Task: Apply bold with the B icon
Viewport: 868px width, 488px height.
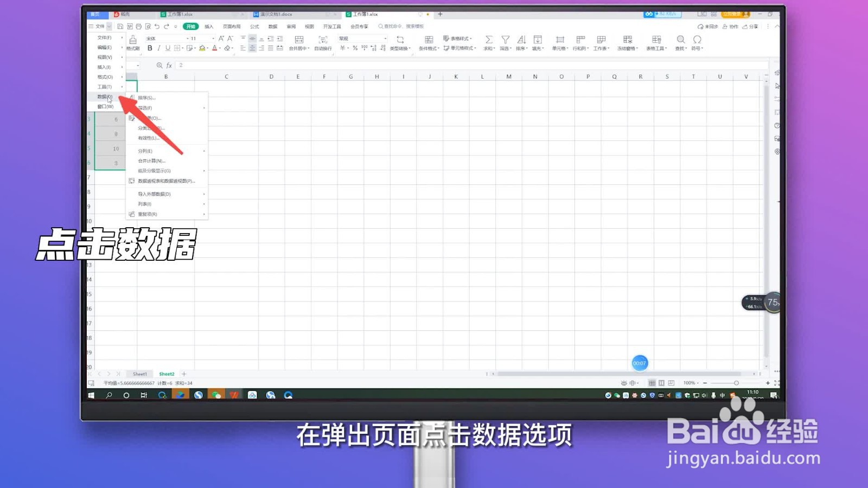Action: click(x=150, y=48)
